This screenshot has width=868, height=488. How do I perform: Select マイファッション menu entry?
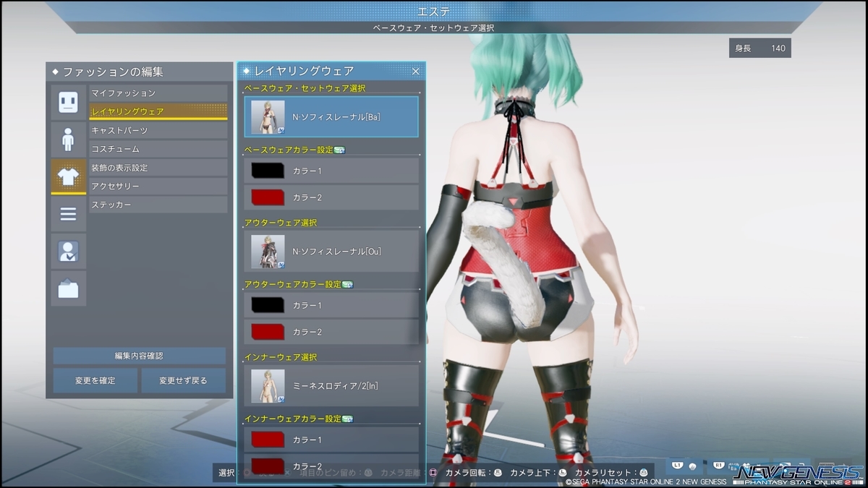click(x=158, y=93)
